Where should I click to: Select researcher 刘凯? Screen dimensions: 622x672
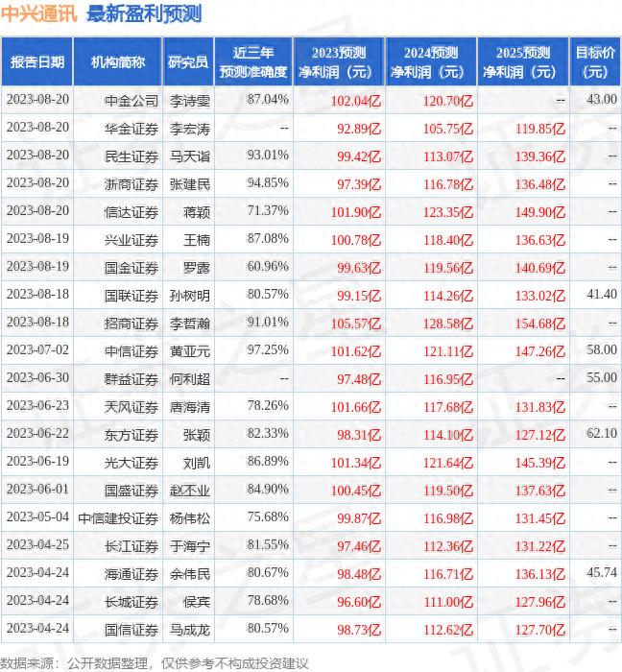click(x=197, y=463)
